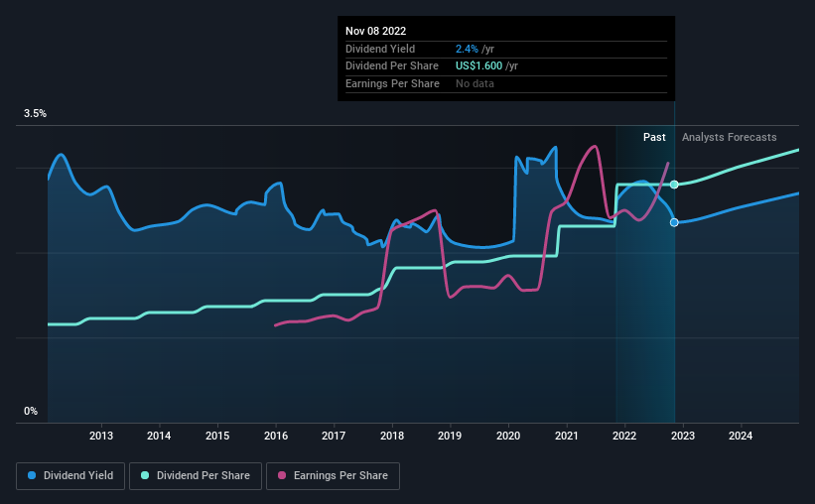Click the pink Earnings Per Share legend dot
This screenshot has height=504, width=815.
(282, 475)
